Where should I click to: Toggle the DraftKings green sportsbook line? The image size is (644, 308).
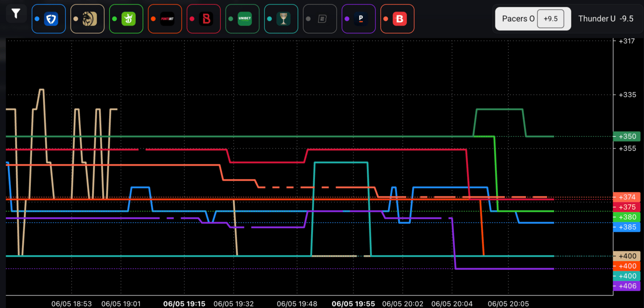pos(126,19)
